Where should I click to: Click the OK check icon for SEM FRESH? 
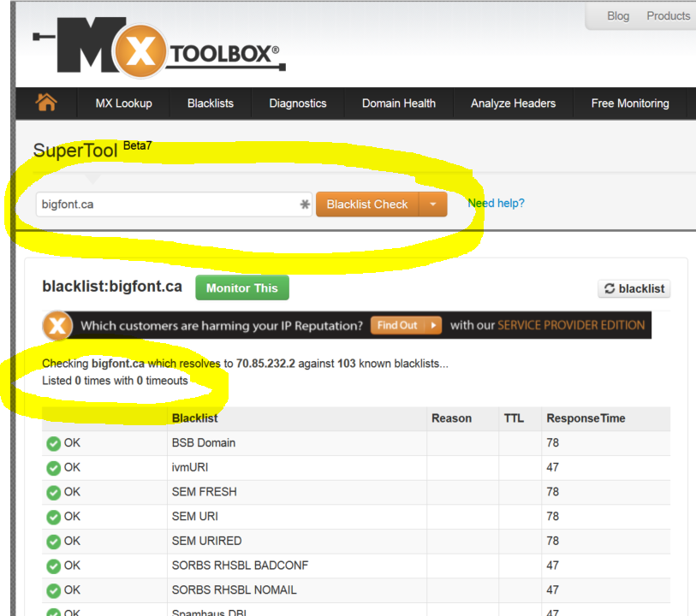click(53, 492)
